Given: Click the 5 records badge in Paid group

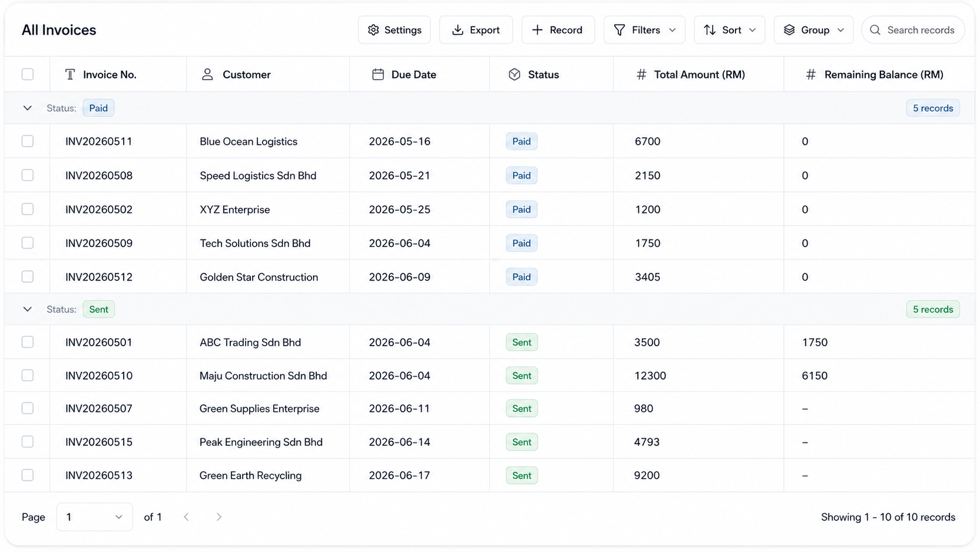Looking at the screenshot, I should pos(933,108).
